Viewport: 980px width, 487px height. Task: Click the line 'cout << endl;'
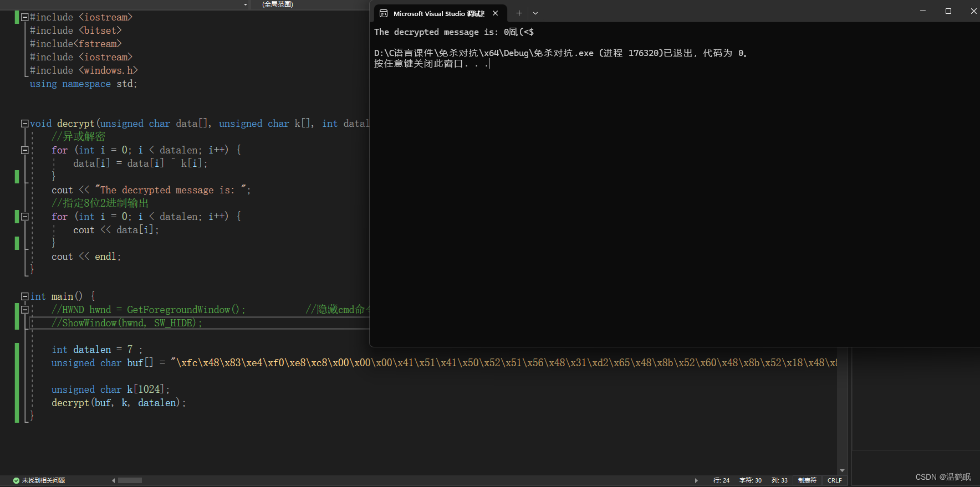click(86, 257)
